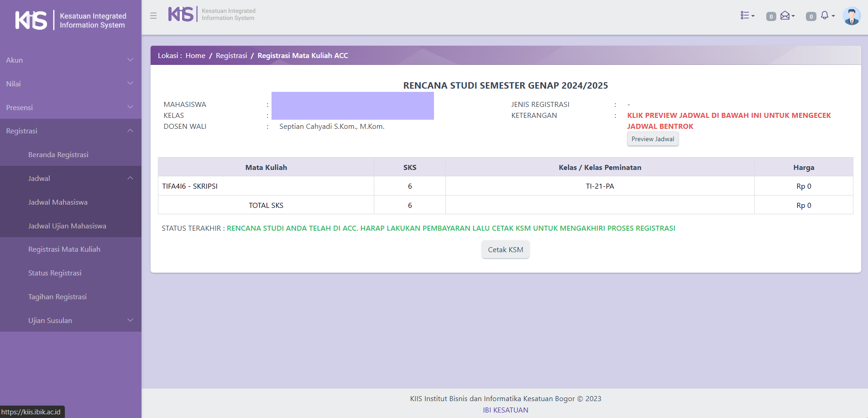Open the IBI KESATUAN footer link
This screenshot has width=868, height=418.
click(x=505, y=410)
